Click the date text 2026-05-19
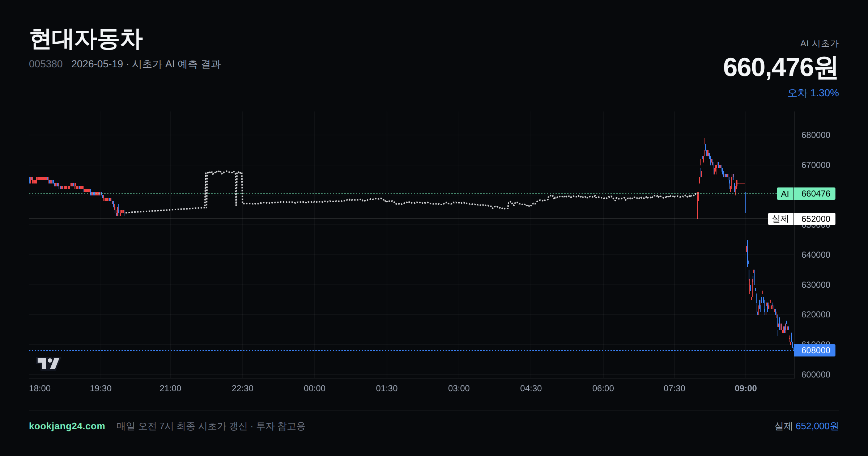 [97, 64]
